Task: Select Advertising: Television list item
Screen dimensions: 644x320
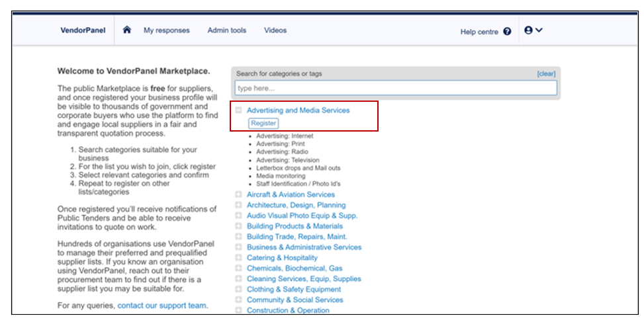Action: click(287, 160)
